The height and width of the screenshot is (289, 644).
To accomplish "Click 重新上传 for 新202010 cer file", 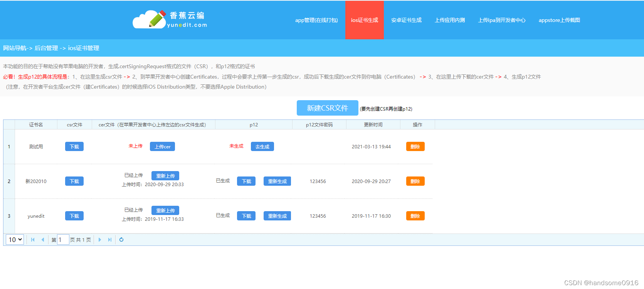I will pos(165,176).
